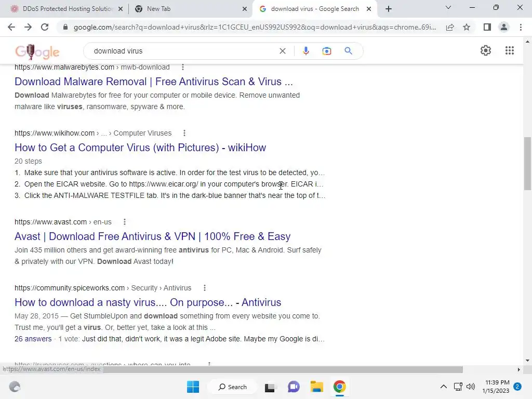Image resolution: width=532 pixels, height=399 pixels.
Task: Open volume control tray icon
Action: coord(471,387)
